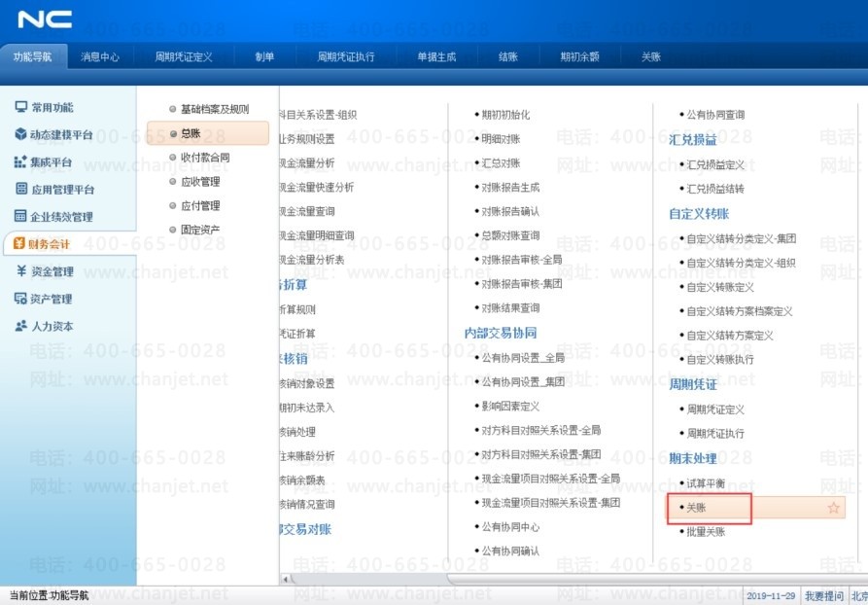This screenshot has height=605, width=868.
Task: Click the 资产管理 sidebar icon
Action: (x=20, y=298)
